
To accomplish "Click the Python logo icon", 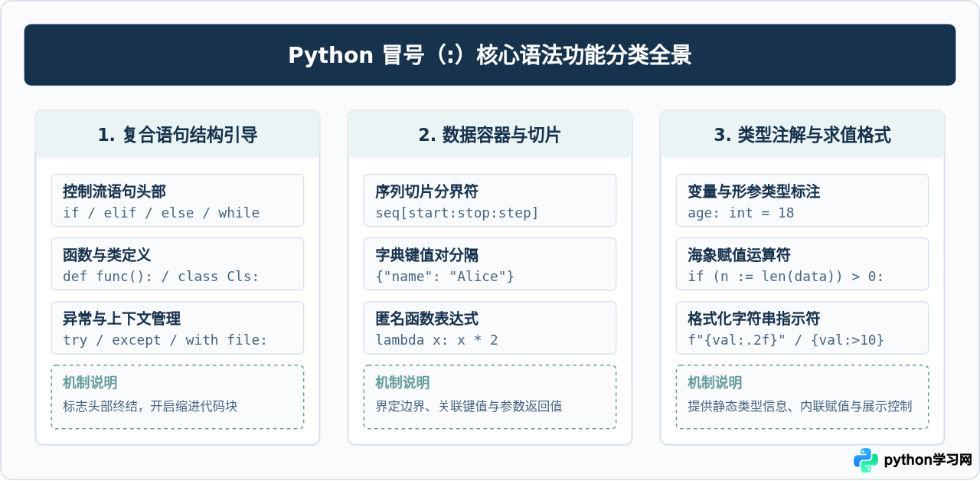I will (866, 460).
